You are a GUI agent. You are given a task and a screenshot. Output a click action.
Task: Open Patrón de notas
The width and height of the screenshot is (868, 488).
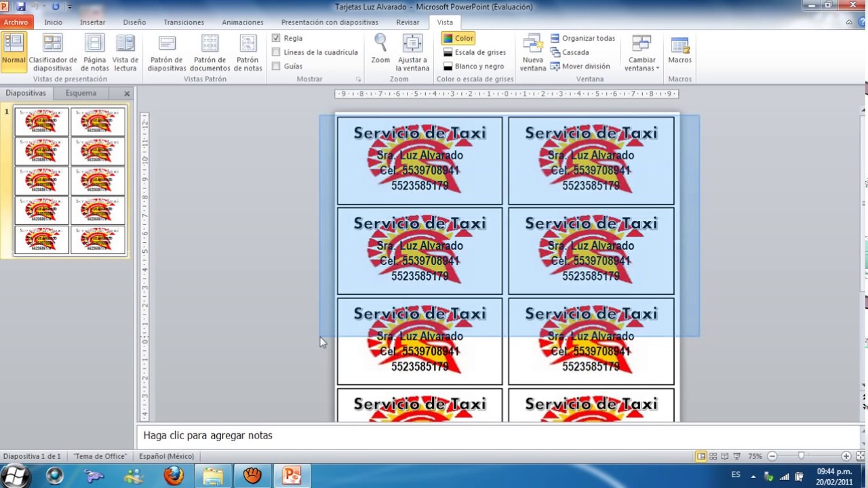coord(248,53)
